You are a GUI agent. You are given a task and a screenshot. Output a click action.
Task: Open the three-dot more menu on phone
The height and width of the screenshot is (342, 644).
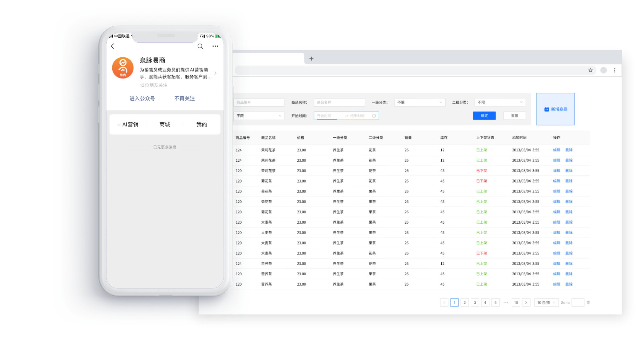215,46
